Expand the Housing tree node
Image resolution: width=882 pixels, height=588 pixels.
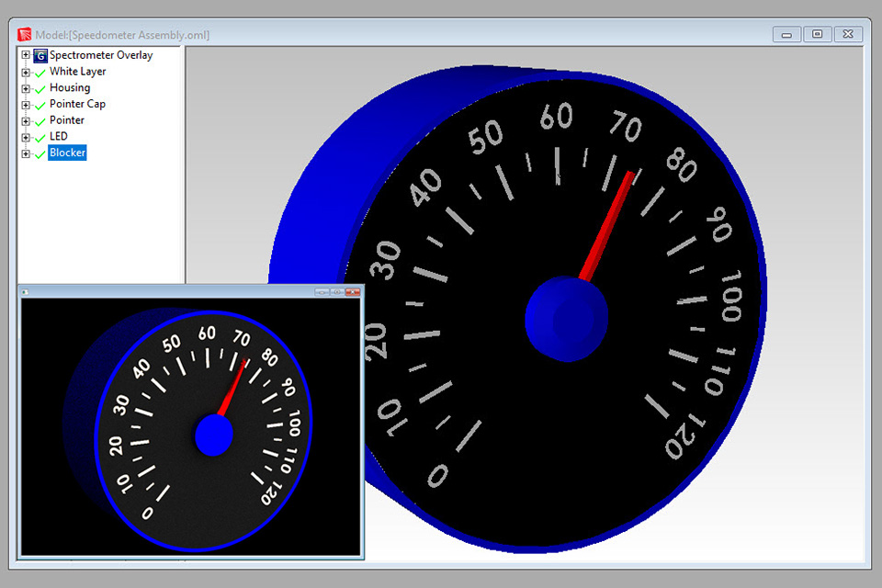click(x=25, y=87)
